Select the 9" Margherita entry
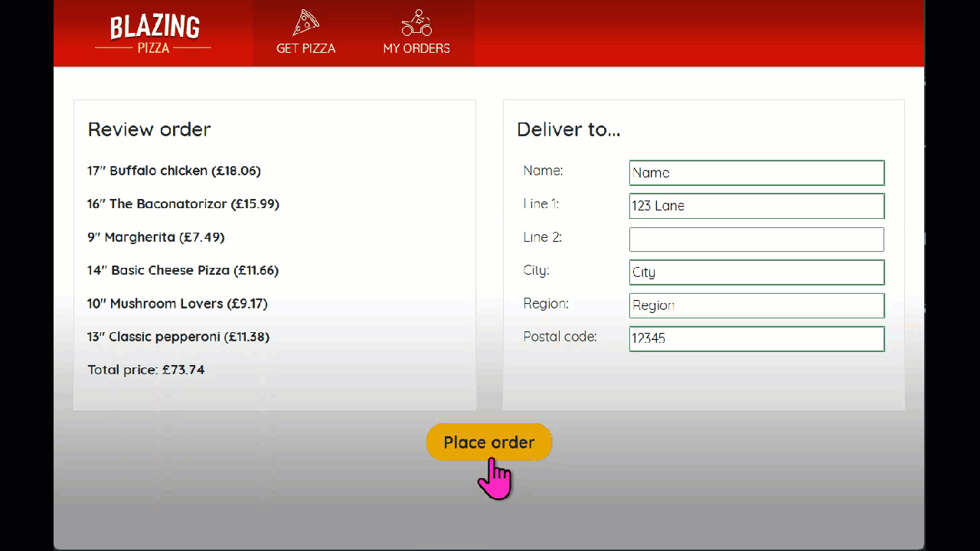980x551 pixels. coord(156,237)
